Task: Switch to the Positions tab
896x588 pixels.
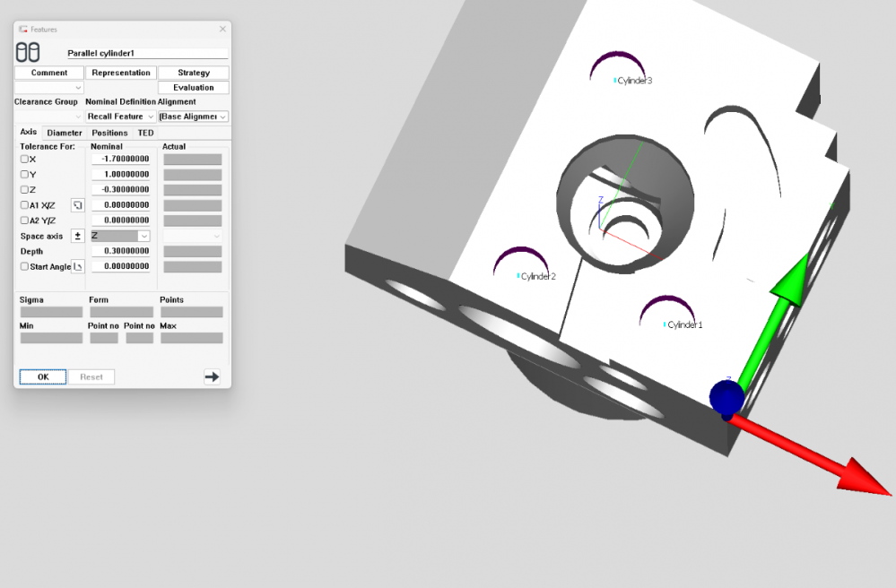Action: coord(109,132)
